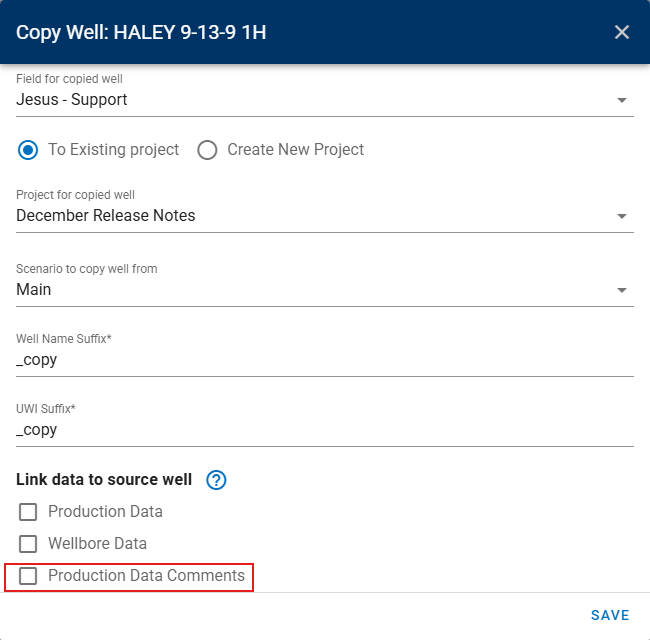This screenshot has height=640, width=650.
Task: Tick the Production Data Comments checkbox
Action: coord(28,576)
